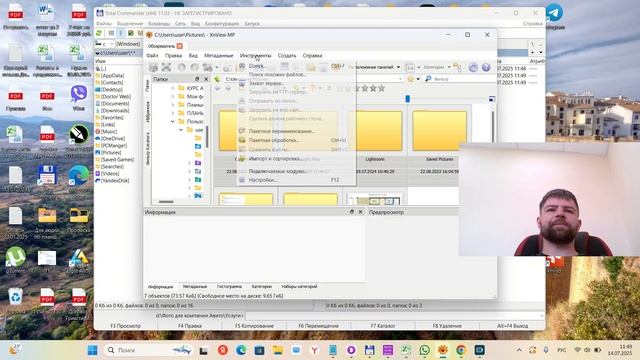
Task: Open the Вид menu in XnView
Action: [x=193, y=56]
